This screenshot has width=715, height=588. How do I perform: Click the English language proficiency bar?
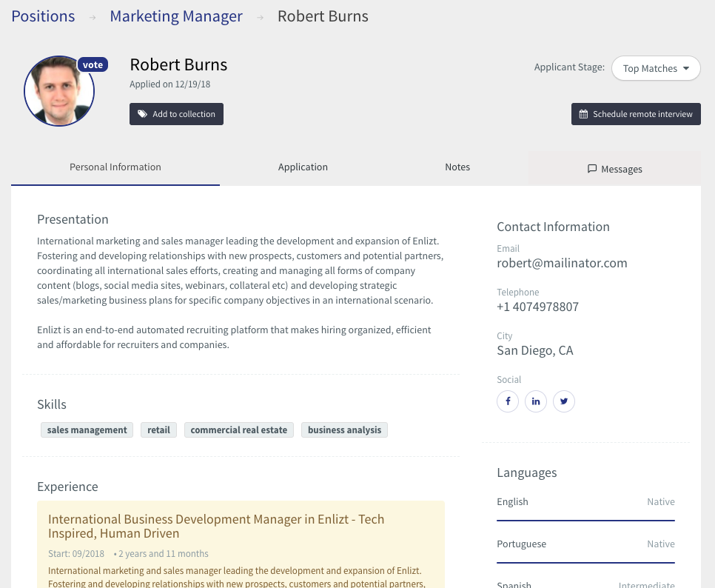pos(585,520)
